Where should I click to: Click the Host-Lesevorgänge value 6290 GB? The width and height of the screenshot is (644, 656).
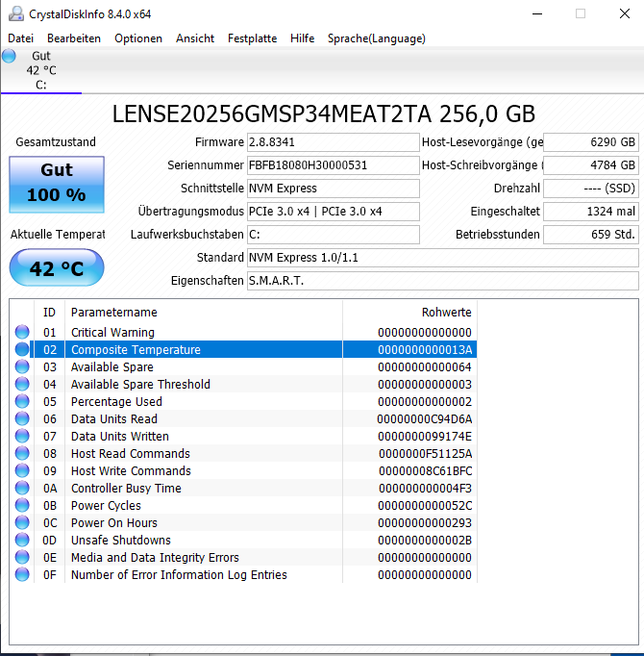(x=591, y=142)
